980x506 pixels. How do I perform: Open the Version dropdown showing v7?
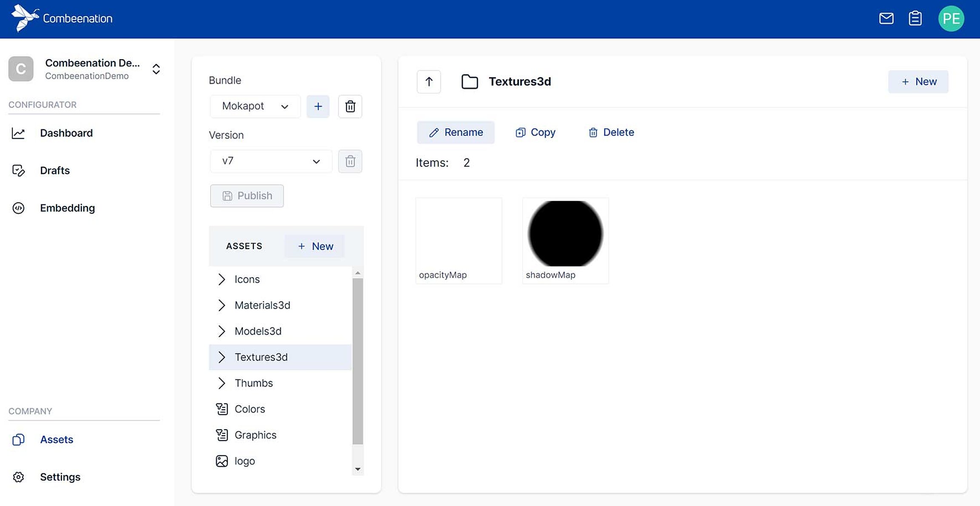click(x=271, y=161)
